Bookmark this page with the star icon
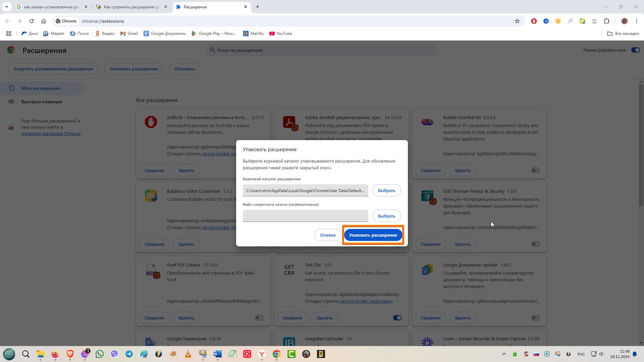The width and height of the screenshot is (644, 362). click(x=517, y=21)
